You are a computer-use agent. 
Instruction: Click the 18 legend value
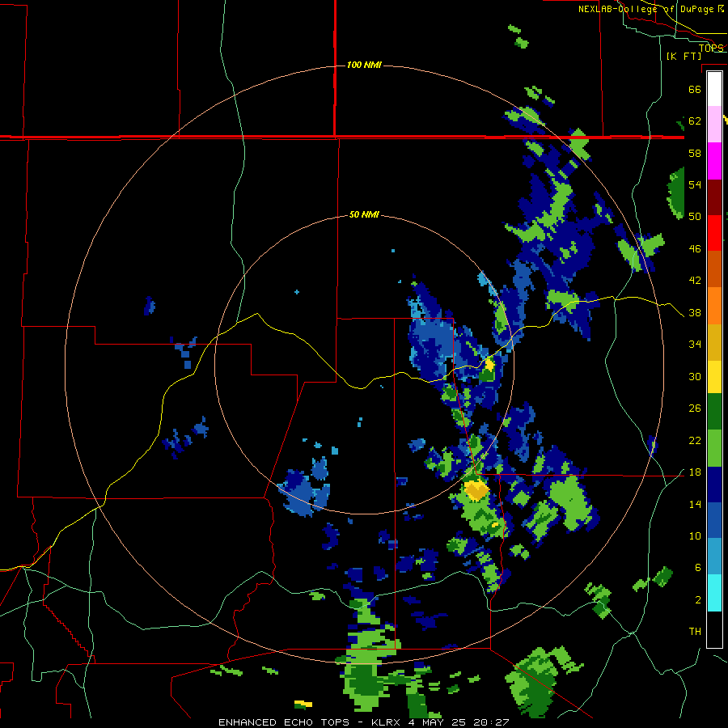coord(695,472)
